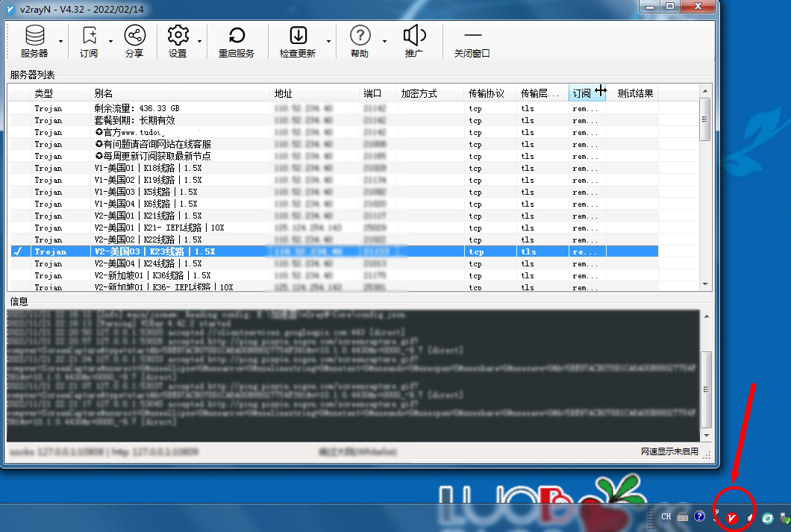Image resolution: width=791 pixels, height=532 pixels.
Task: Click the server list scroll-up arrow
Action: point(705,91)
